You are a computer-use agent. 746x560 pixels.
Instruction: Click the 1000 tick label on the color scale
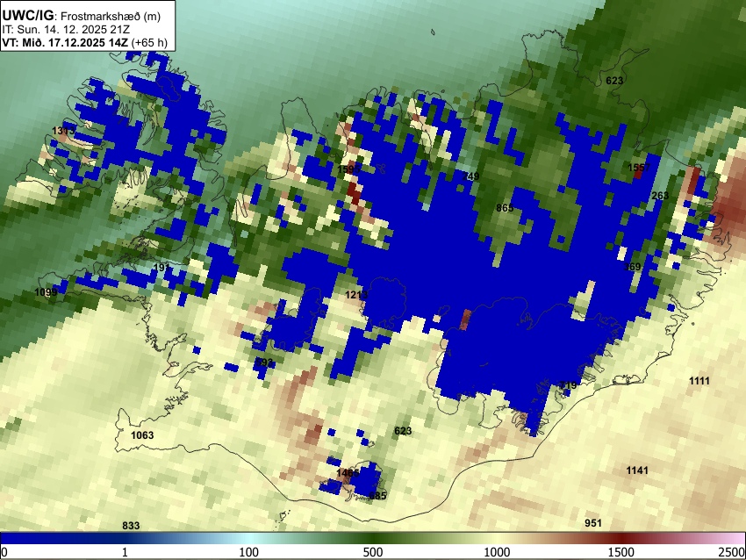pos(497,552)
